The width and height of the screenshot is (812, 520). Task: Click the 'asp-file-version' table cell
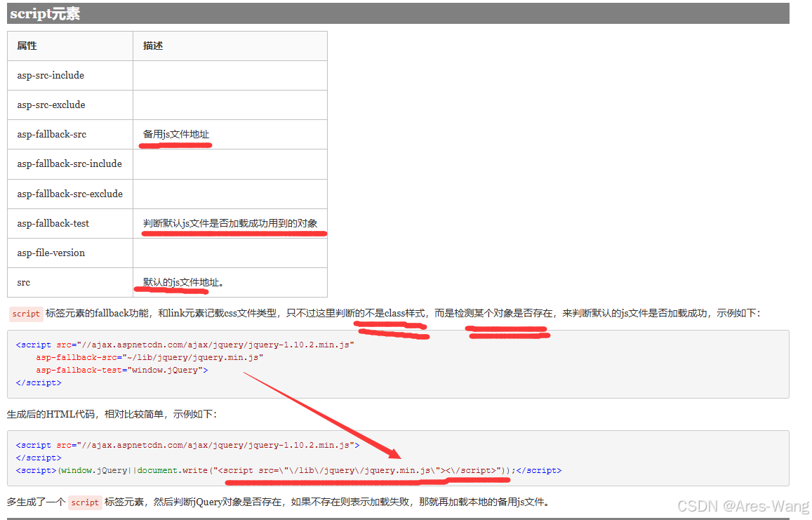[70, 253]
